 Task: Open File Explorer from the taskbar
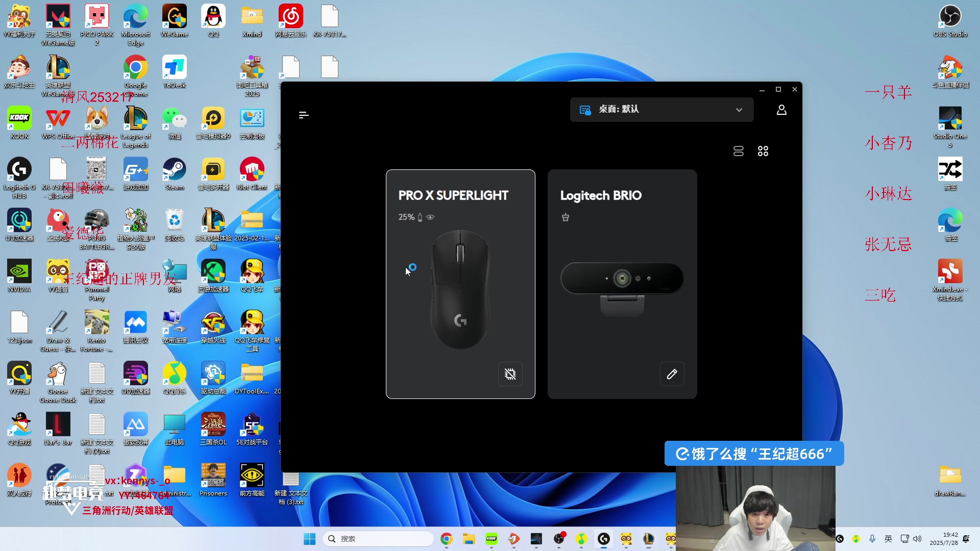point(469,539)
